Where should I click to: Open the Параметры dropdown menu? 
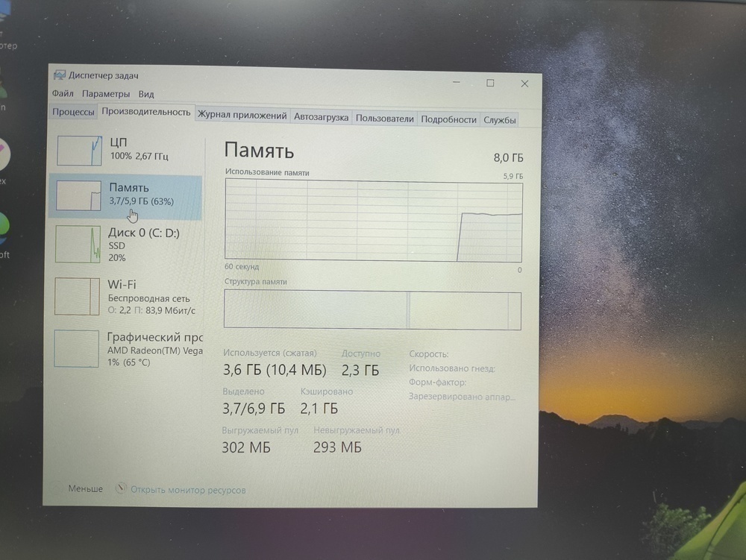coord(105,93)
